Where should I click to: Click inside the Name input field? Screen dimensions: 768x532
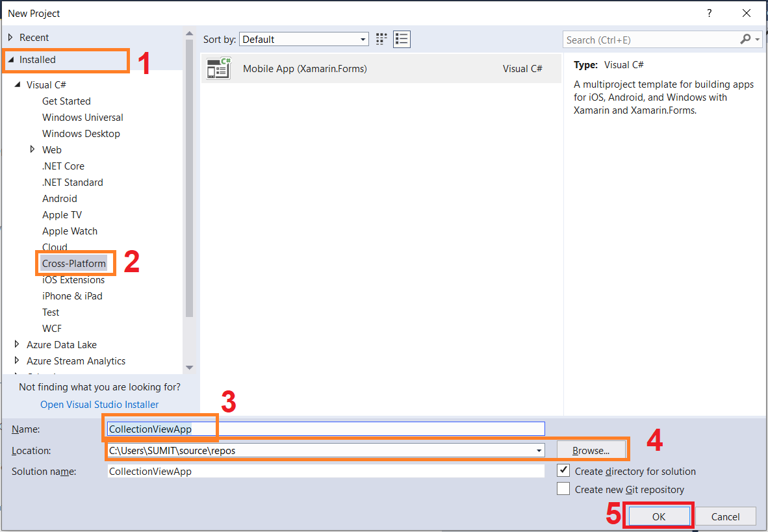click(260, 429)
